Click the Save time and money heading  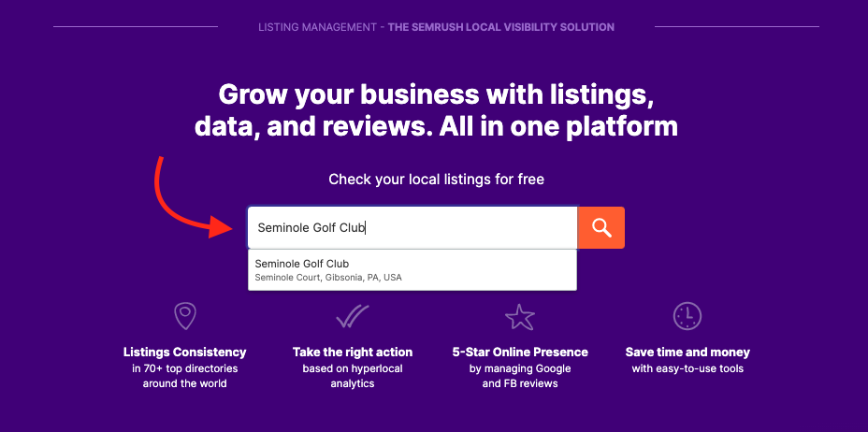coord(687,352)
